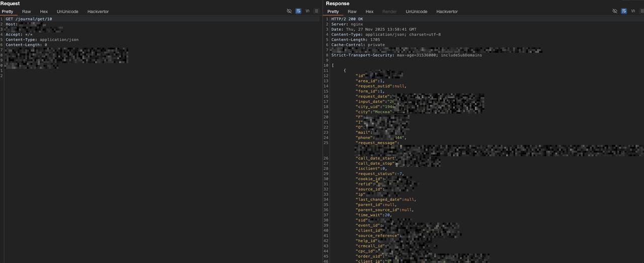Viewport: 644px width, 263px height.
Task: Click the "area_id":1 JSON line
Action: click(370, 81)
